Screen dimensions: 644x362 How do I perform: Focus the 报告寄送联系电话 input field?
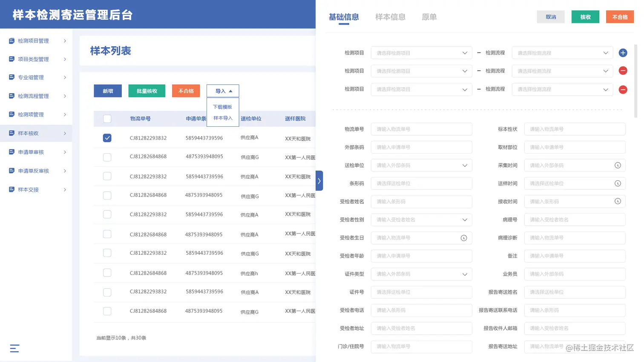(575, 310)
